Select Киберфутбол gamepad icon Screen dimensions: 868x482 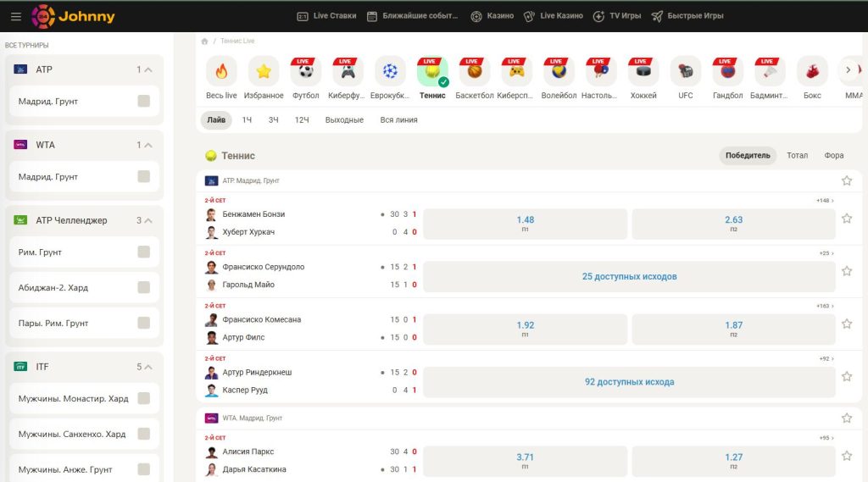[x=348, y=71]
